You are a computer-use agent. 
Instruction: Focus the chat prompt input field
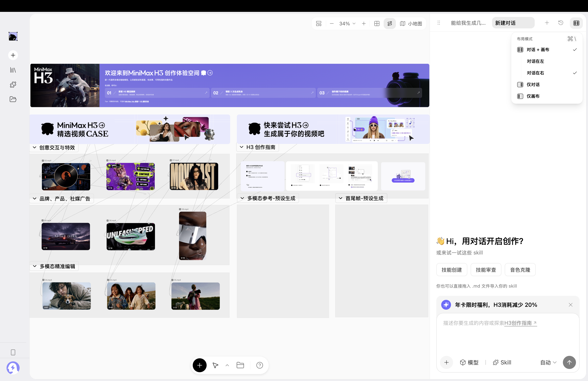point(508,334)
